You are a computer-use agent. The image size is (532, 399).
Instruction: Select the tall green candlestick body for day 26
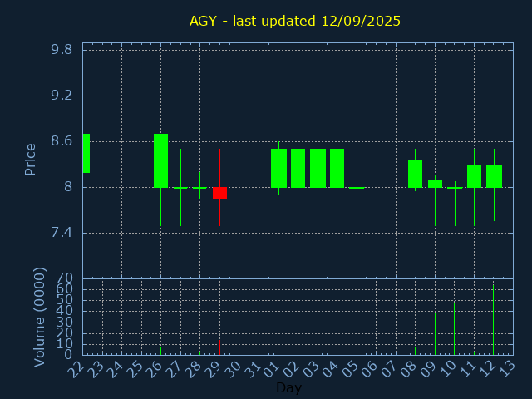160,160
